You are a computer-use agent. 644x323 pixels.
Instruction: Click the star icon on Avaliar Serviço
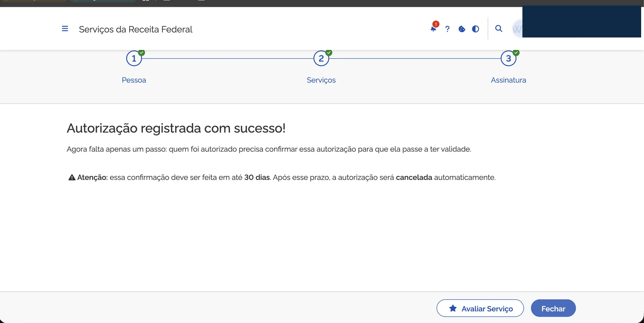coord(453,308)
